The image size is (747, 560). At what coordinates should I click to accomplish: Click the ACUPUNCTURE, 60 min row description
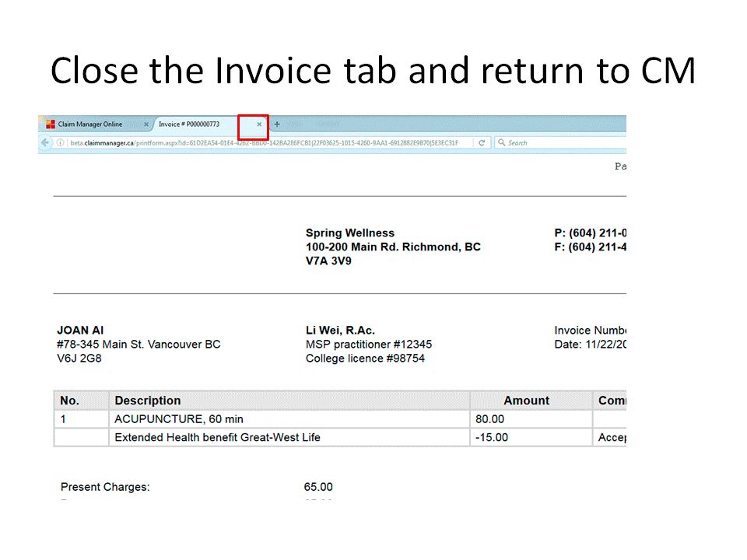click(x=179, y=419)
